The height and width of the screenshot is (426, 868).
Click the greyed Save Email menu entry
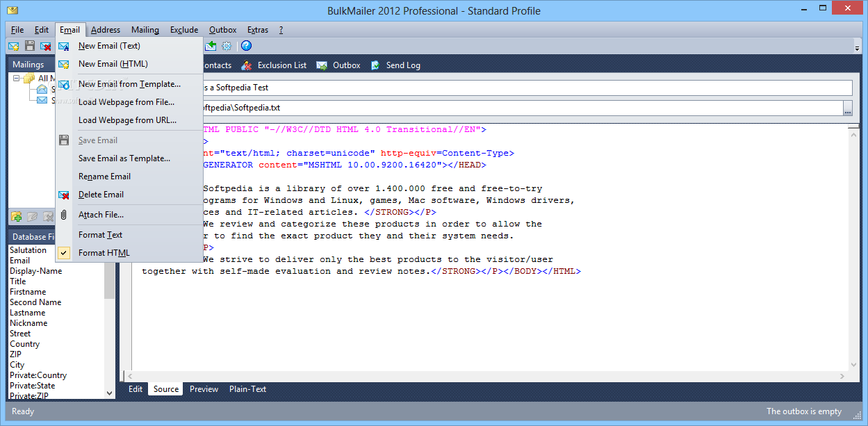129,140
